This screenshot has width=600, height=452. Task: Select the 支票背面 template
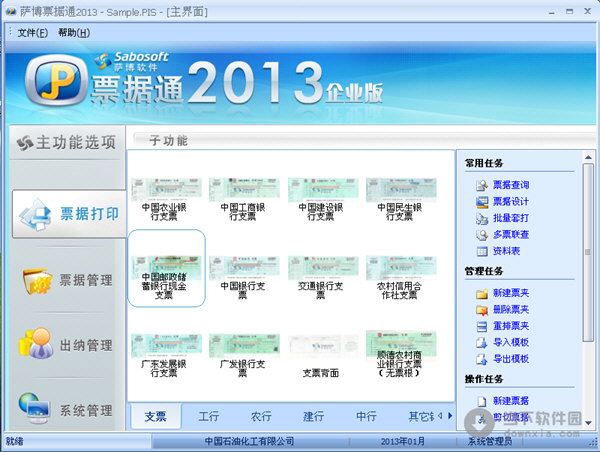[x=322, y=355]
